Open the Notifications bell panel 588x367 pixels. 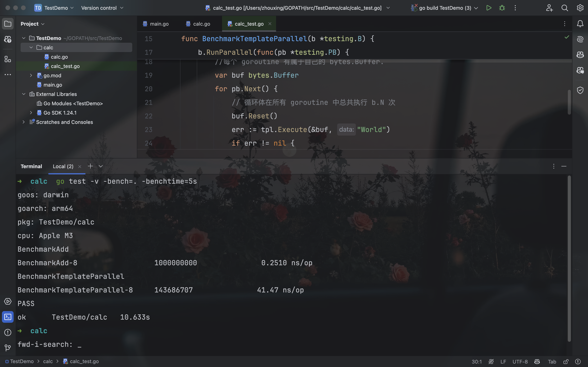click(x=580, y=24)
